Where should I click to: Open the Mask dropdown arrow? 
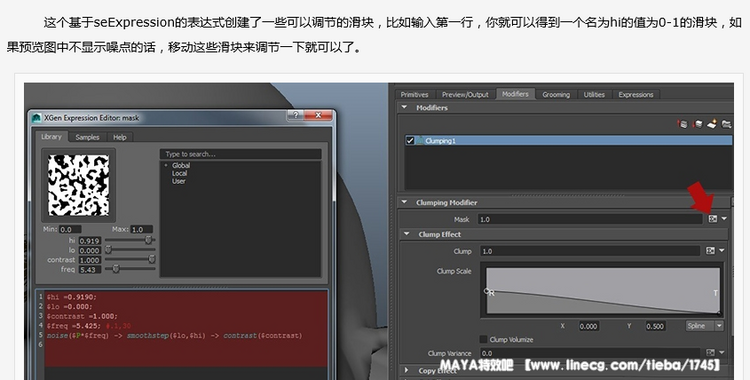[724, 219]
